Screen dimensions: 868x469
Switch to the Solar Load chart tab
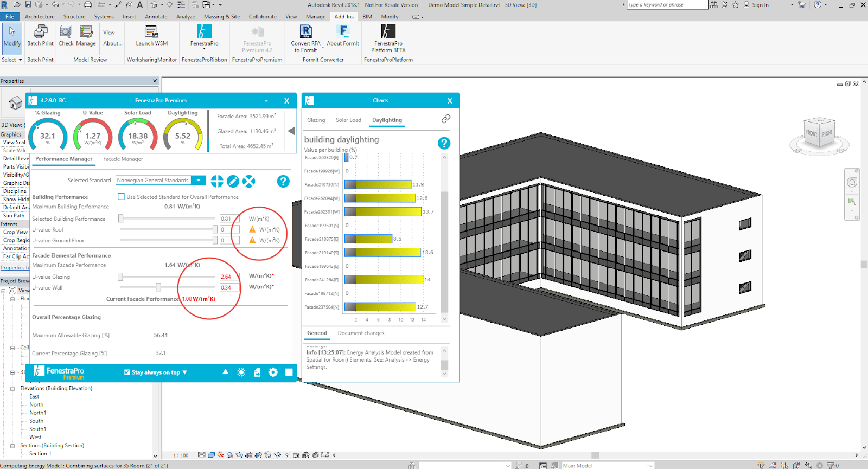pos(348,120)
